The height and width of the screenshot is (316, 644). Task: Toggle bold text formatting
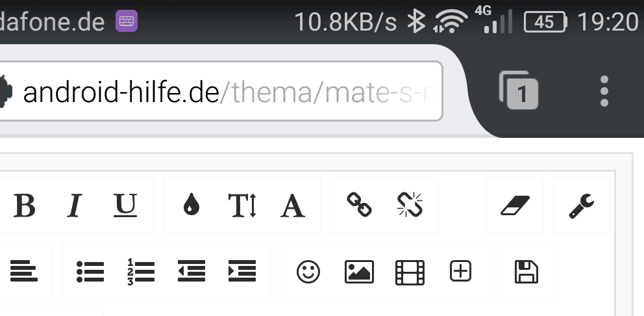pos(24,205)
